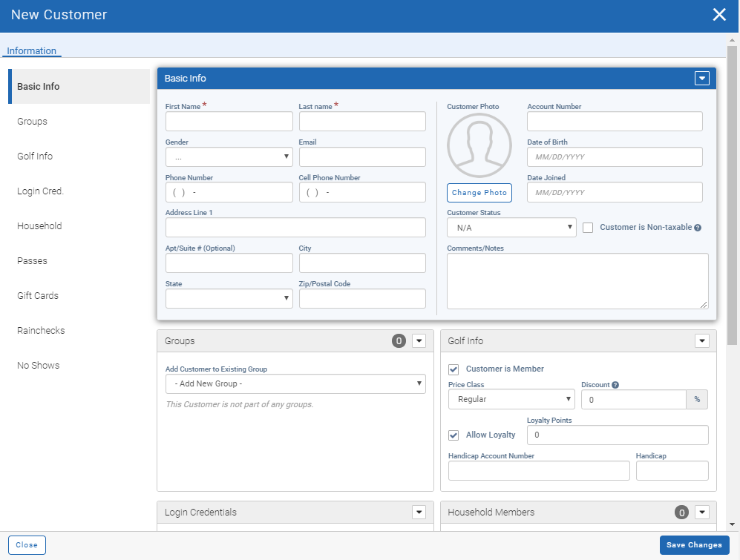Collapse the Login Credentials panel arrow
This screenshot has height=560, width=740.
(419, 513)
